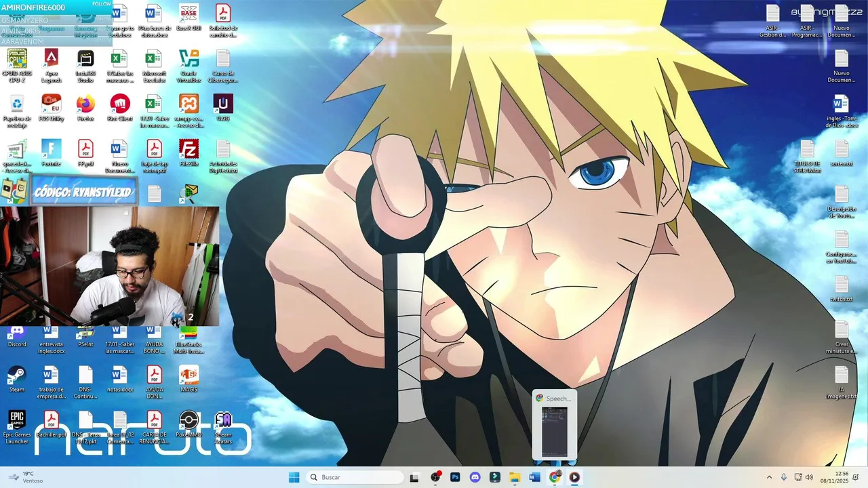Image resolution: width=868 pixels, height=488 pixels.
Task: Switch to Chrome in the taskbar
Action: 555,477
